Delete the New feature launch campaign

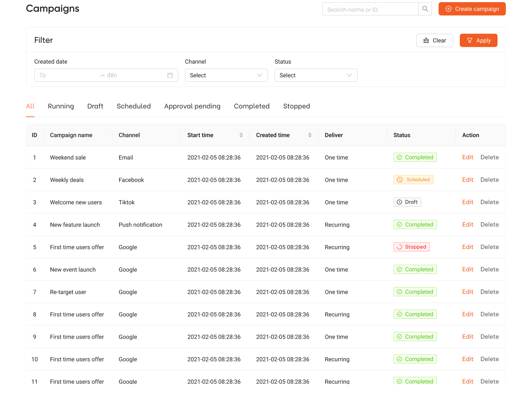(490, 225)
